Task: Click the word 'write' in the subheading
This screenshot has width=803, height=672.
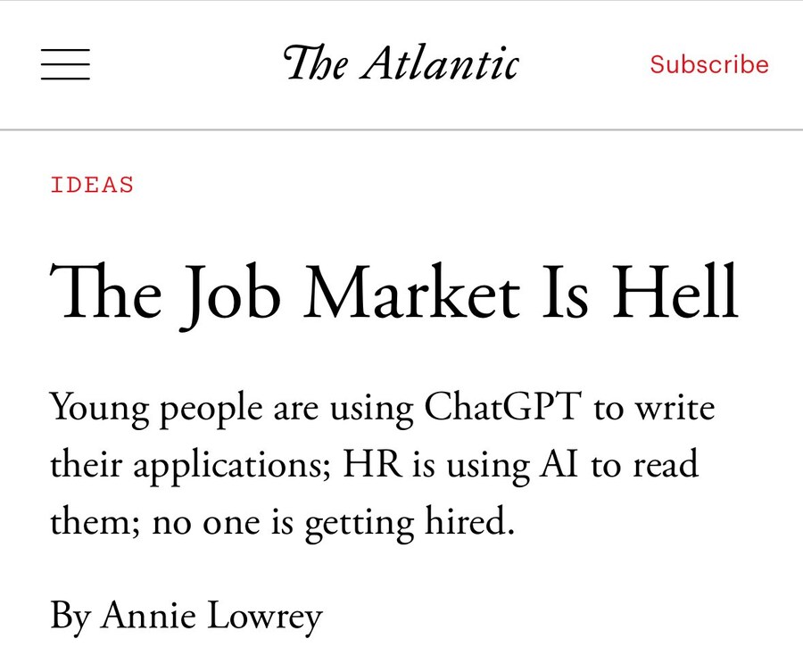Action: point(675,409)
